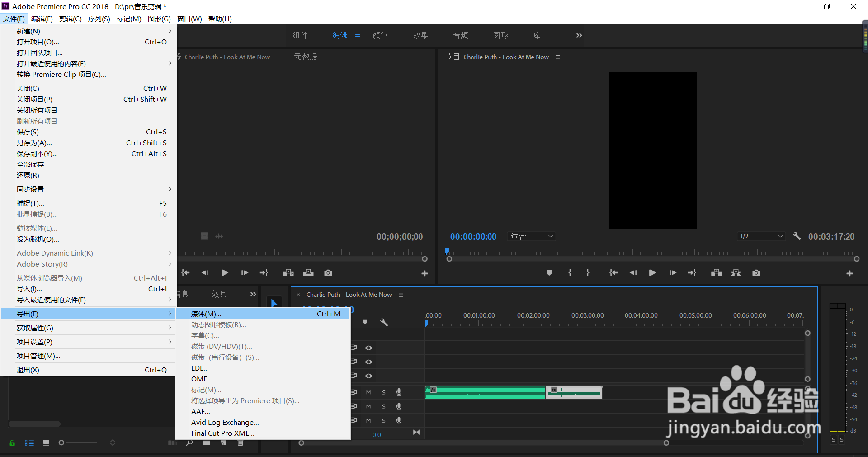
Task: Expand 打开最近使用的内容(E) submenu
Action: [x=89, y=63]
